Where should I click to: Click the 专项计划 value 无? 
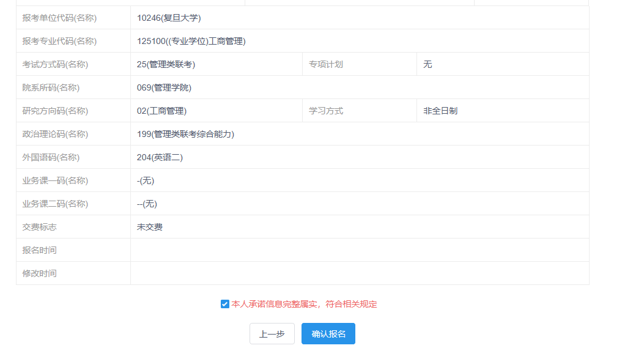click(427, 64)
